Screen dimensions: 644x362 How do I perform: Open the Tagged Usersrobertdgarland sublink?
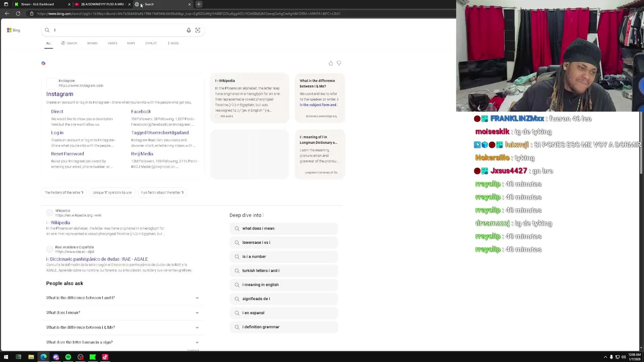coord(160,133)
